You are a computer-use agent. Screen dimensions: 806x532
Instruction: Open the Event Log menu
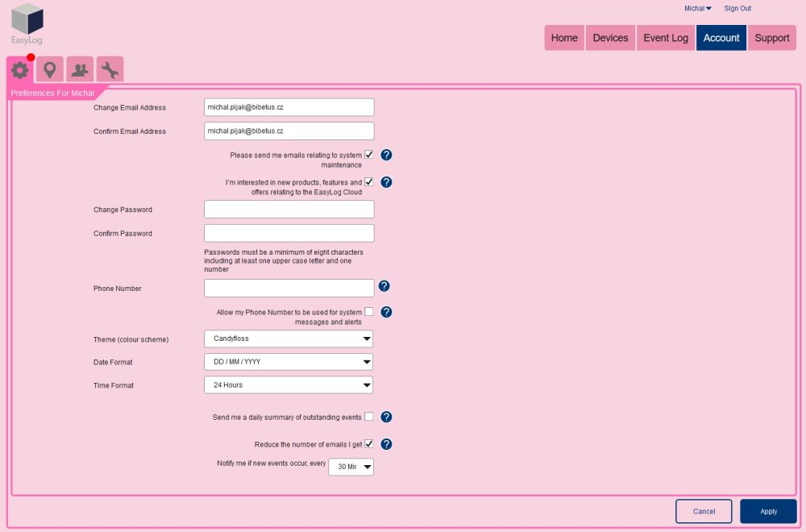[666, 38]
